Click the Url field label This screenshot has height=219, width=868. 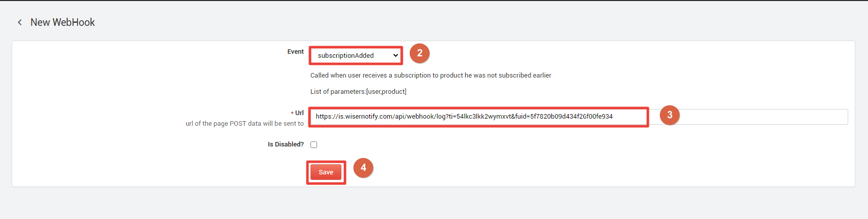[x=299, y=113]
